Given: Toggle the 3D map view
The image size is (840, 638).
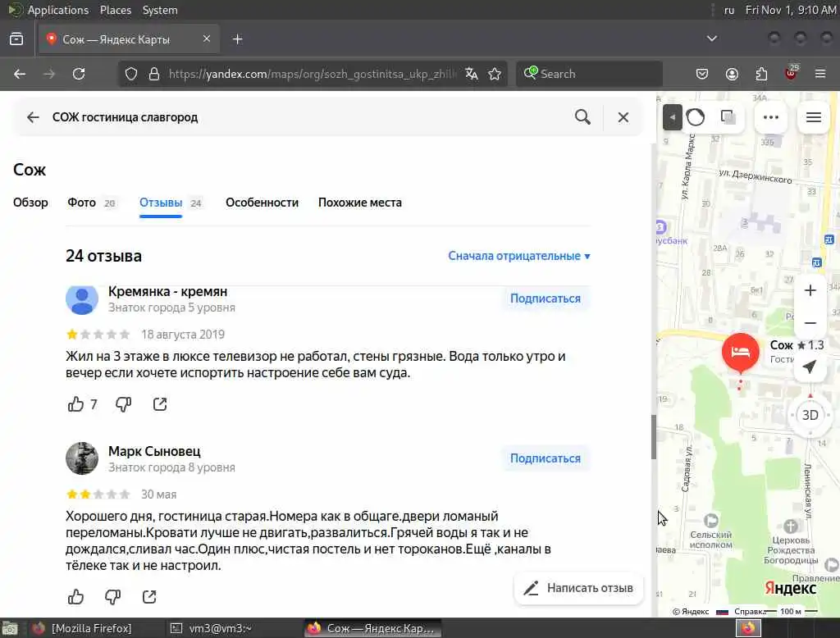Looking at the screenshot, I should coord(810,415).
